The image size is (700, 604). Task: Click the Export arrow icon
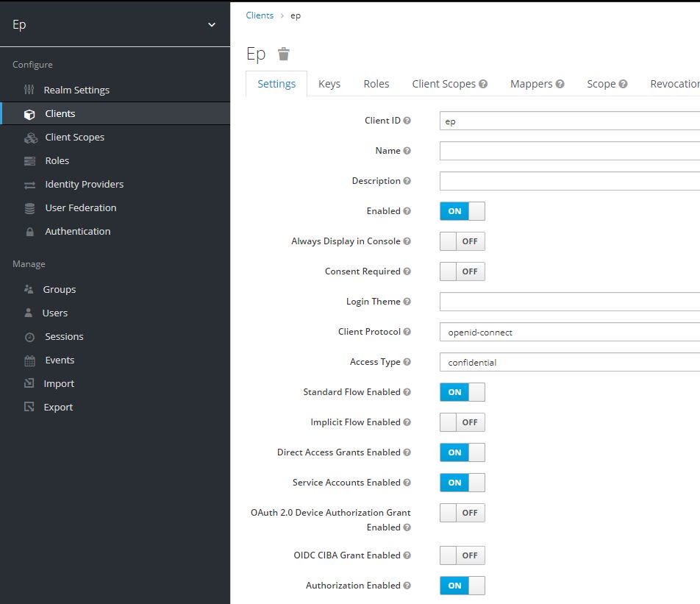pyautogui.click(x=29, y=407)
